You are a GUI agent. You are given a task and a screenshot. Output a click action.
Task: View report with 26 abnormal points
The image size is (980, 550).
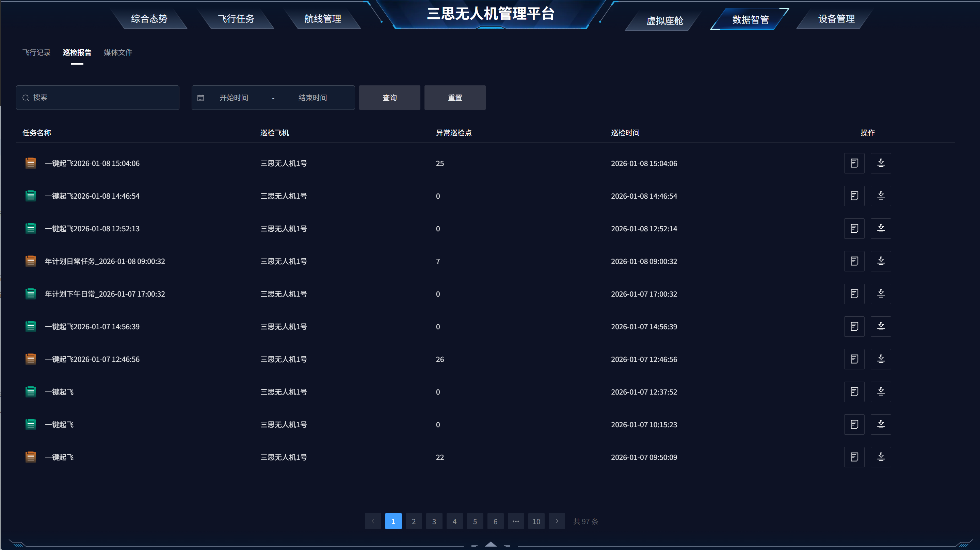click(x=854, y=359)
